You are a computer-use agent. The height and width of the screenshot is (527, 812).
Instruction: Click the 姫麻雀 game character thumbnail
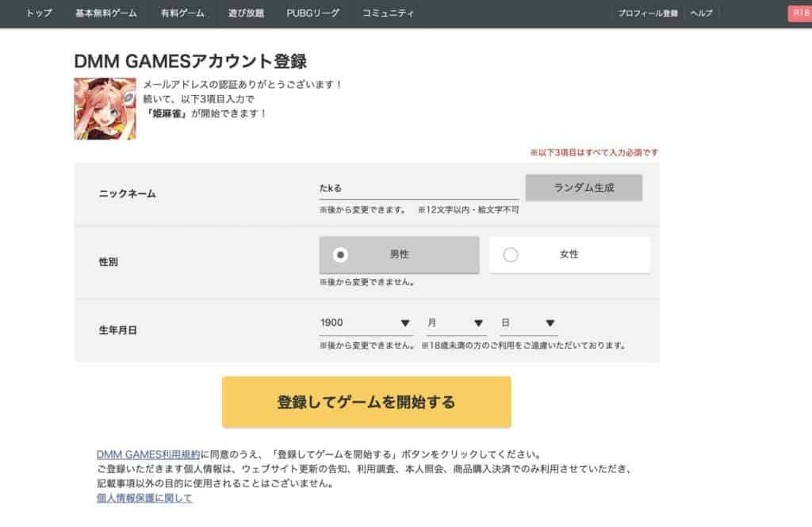tap(105, 109)
